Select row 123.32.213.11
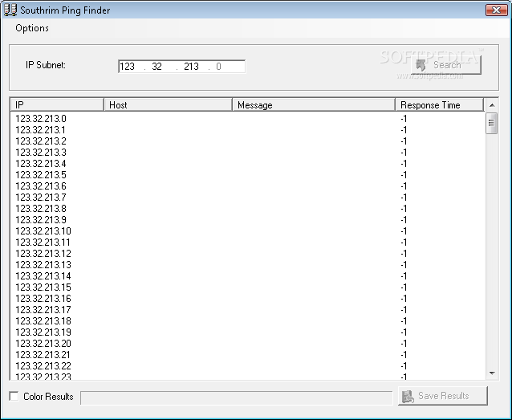 tap(247, 243)
